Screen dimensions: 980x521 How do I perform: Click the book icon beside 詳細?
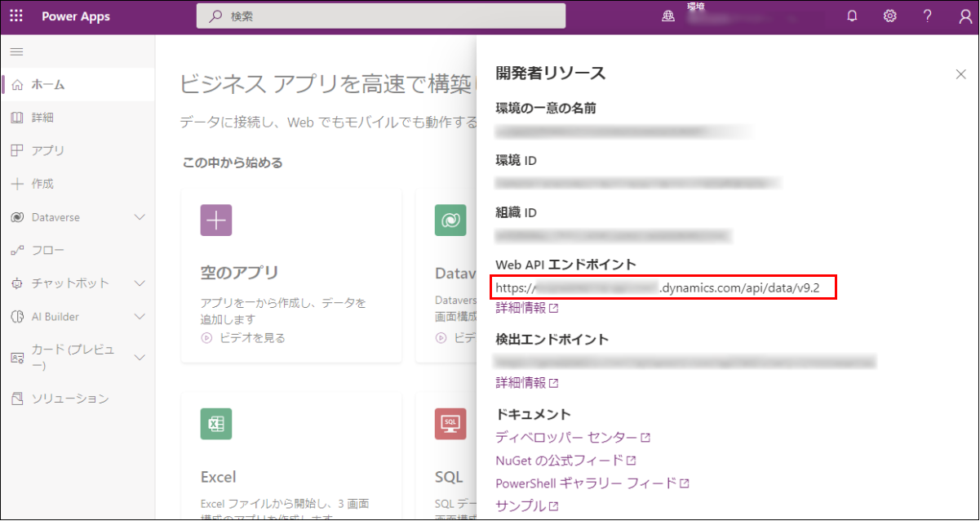point(17,118)
